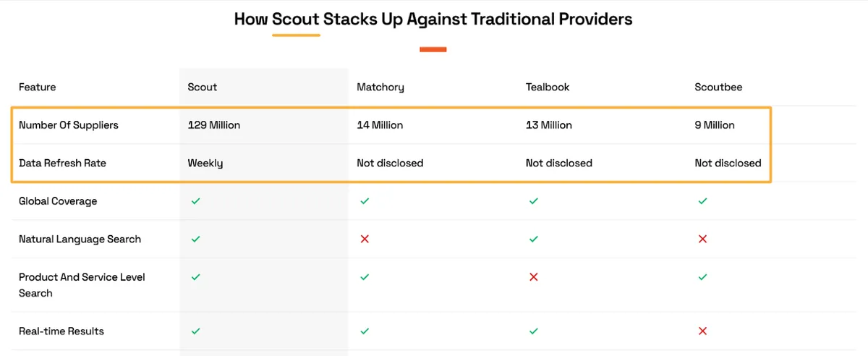
Task: Click Tealbook's Natural Language Search green checkmark
Action: click(x=534, y=239)
